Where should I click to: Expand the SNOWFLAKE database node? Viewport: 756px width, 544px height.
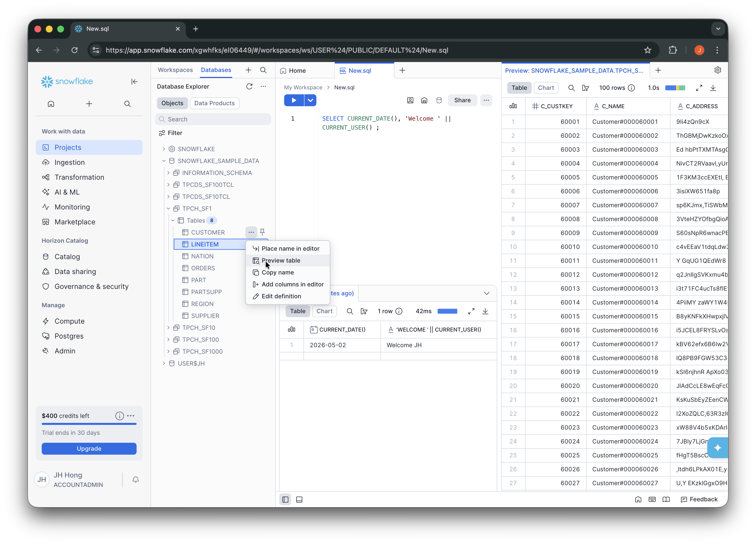[x=164, y=149]
